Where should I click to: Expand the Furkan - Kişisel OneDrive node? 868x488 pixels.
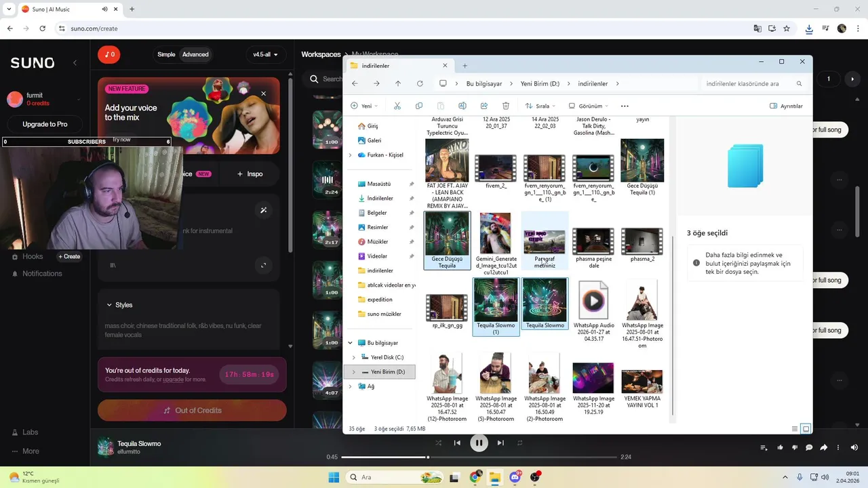(x=351, y=155)
